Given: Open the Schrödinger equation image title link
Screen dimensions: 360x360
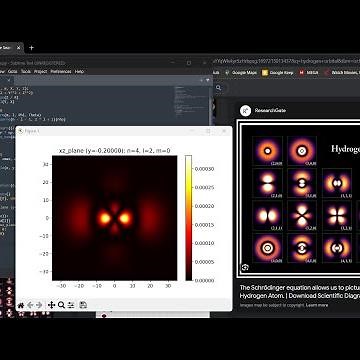Looking at the screenshot, I should [300, 292].
